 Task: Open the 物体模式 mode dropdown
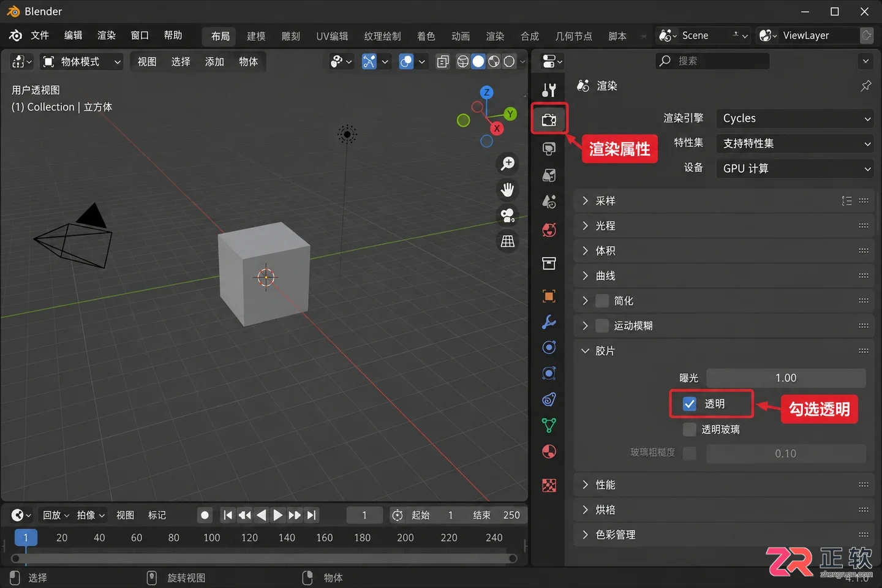coord(82,61)
